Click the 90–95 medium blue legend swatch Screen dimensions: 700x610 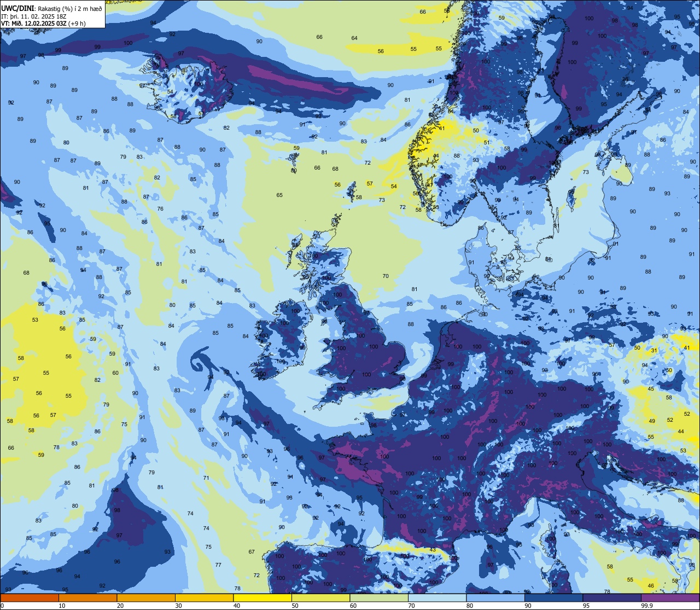553,597
